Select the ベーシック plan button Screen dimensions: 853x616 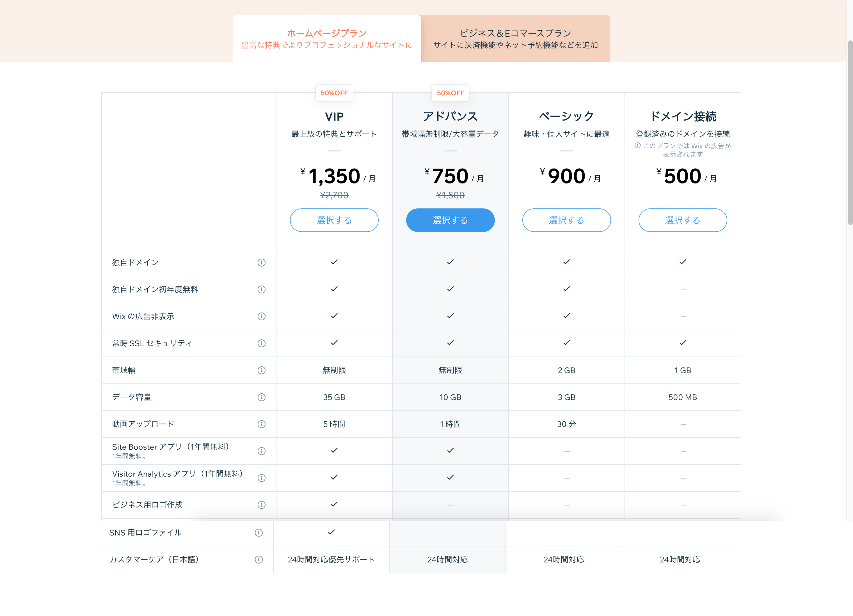(x=566, y=220)
